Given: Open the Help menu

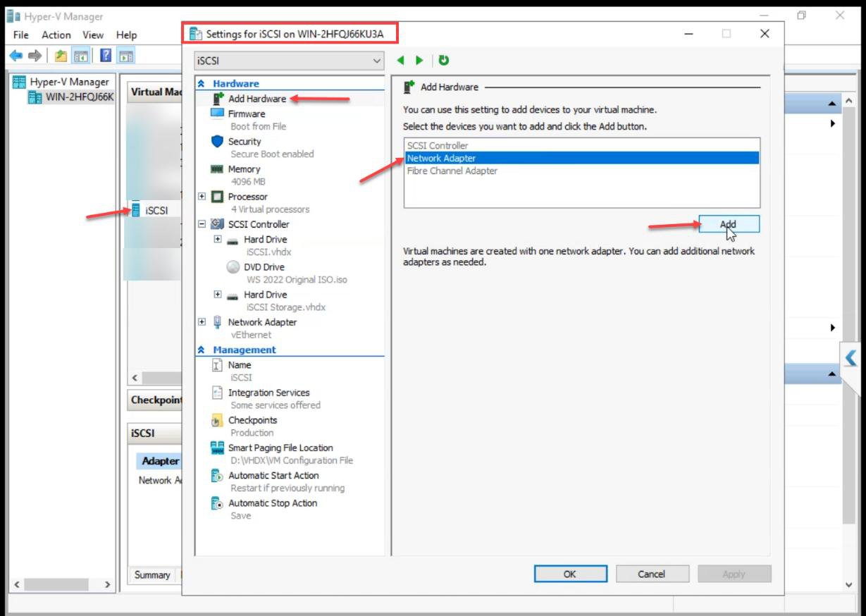Looking at the screenshot, I should coord(126,35).
